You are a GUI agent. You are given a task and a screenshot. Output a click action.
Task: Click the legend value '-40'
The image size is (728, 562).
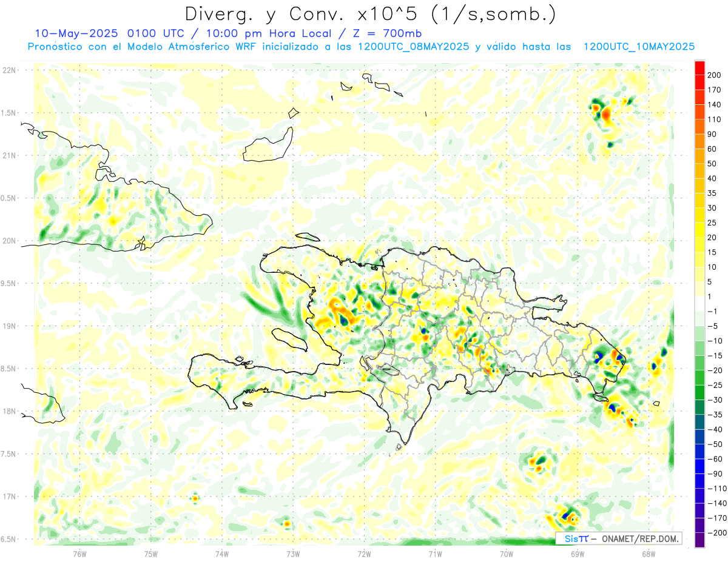tap(716, 430)
